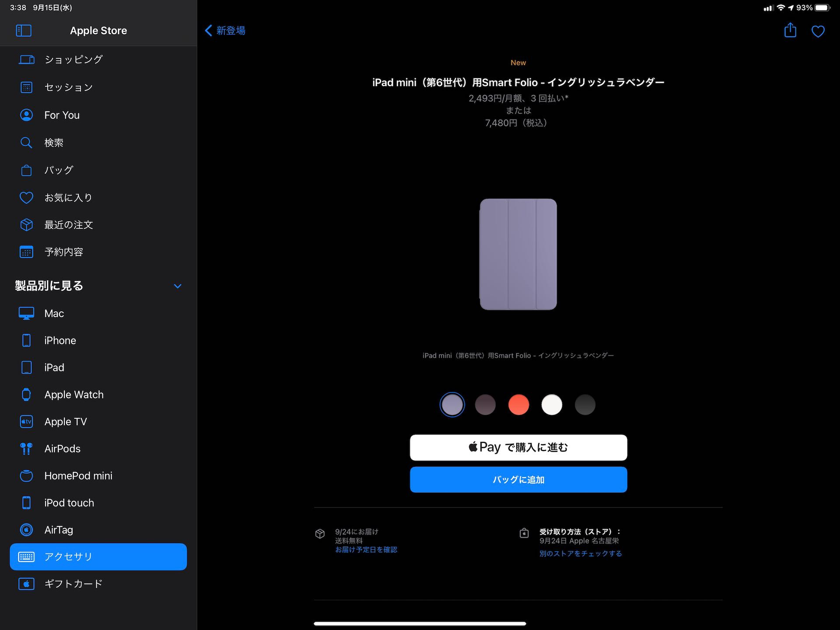Open For You menu item label

coord(62,115)
